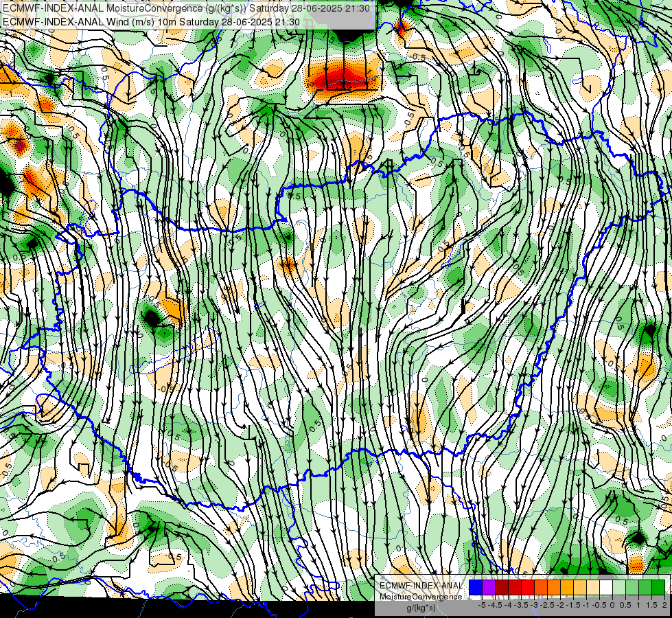Click the legend unit g/(kg*s)

tap(421, 608)
